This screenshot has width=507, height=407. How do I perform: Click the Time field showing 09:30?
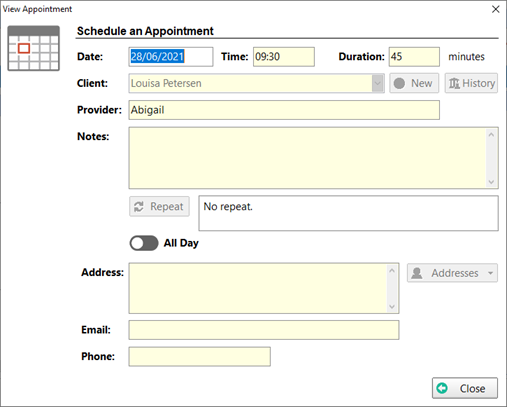(x=284, y=57)
